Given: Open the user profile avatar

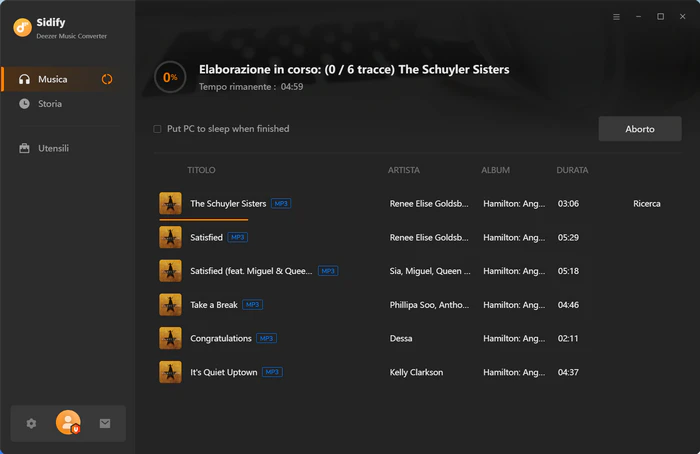Looking at the screenshot, I should tap(68, 422).
